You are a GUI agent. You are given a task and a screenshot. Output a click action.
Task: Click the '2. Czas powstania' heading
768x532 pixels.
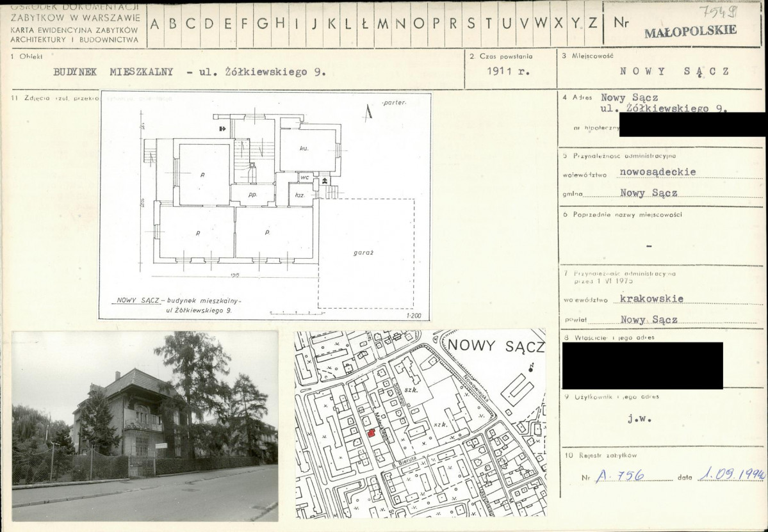501,56
